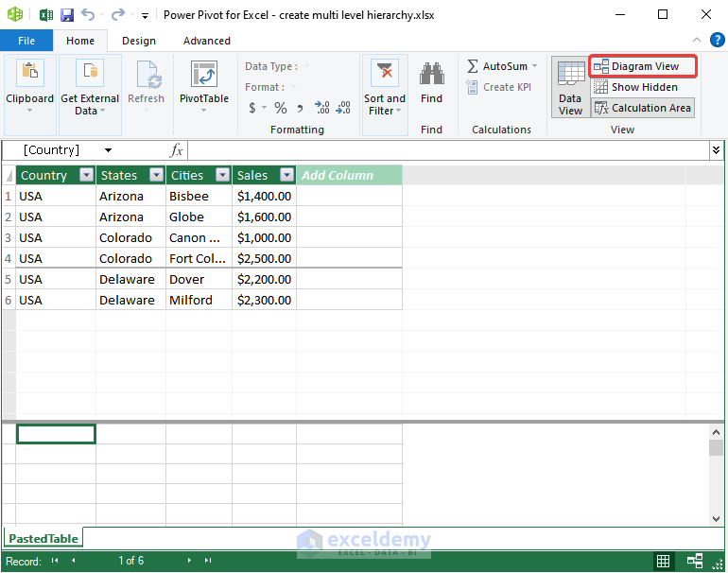Open the Get External Data menu
728x573 pixels.
click(90, 95)
